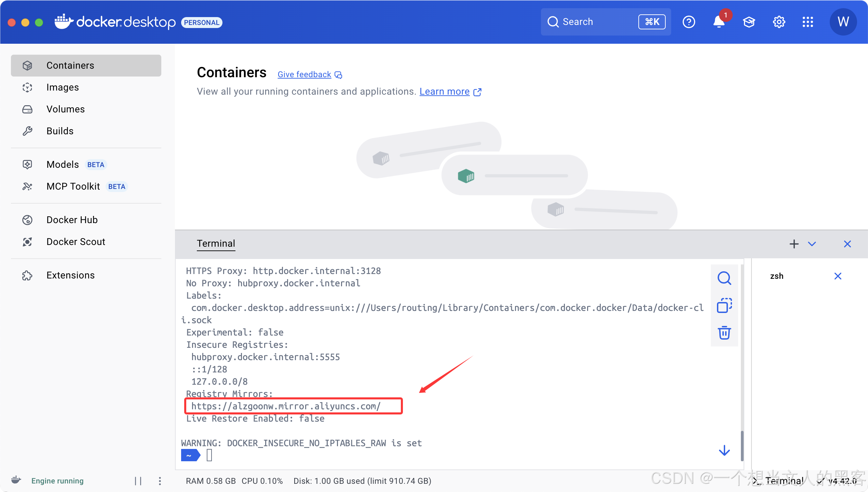Viewport: 868px width, 492px height.
Task: Collapse the Terminal panel with the chevron
Action: 812,244
